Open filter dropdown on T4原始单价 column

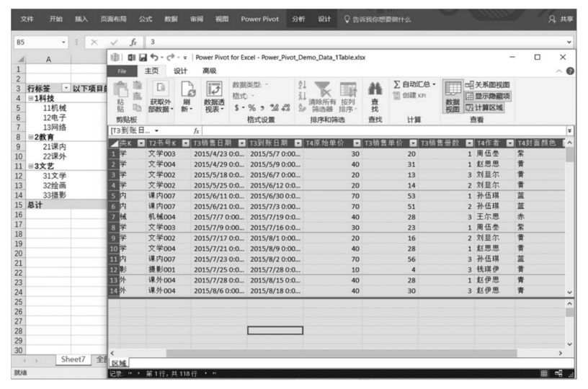(357, 143)
